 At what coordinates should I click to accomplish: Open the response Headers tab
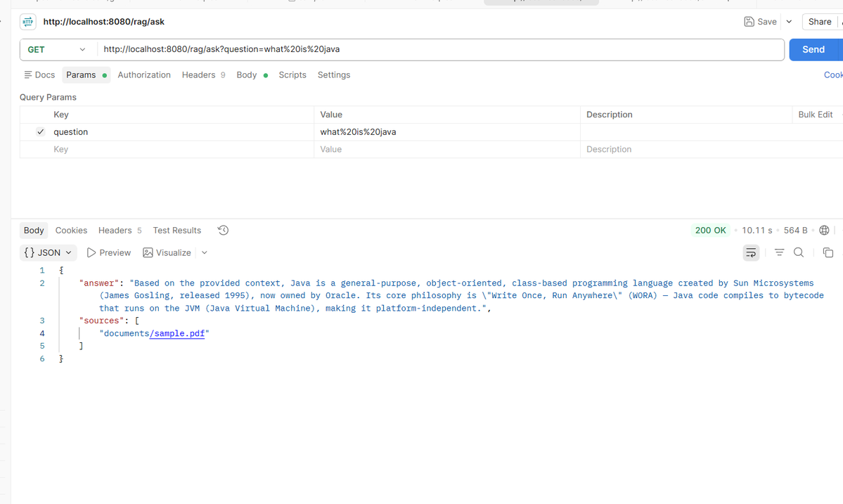120,231
